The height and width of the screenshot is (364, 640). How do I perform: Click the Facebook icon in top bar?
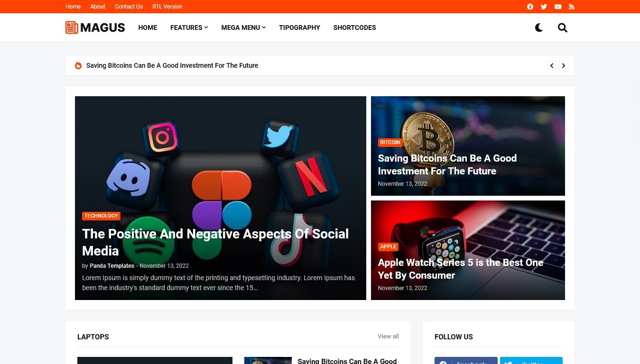tap(530, 7)
